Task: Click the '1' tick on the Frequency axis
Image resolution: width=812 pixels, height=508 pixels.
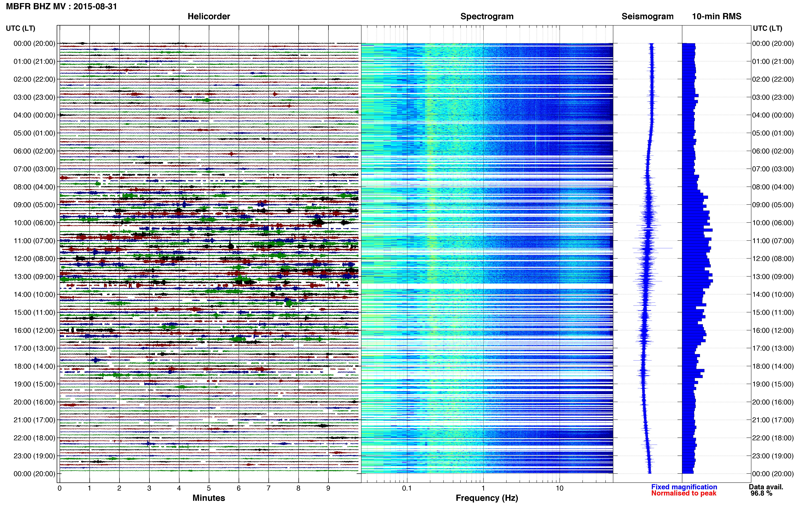Action: click(x=483, y=488)
